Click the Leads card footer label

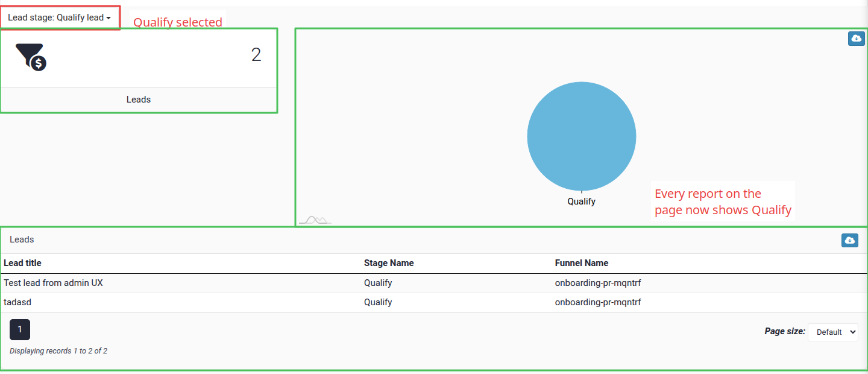(x=139, y=100)
